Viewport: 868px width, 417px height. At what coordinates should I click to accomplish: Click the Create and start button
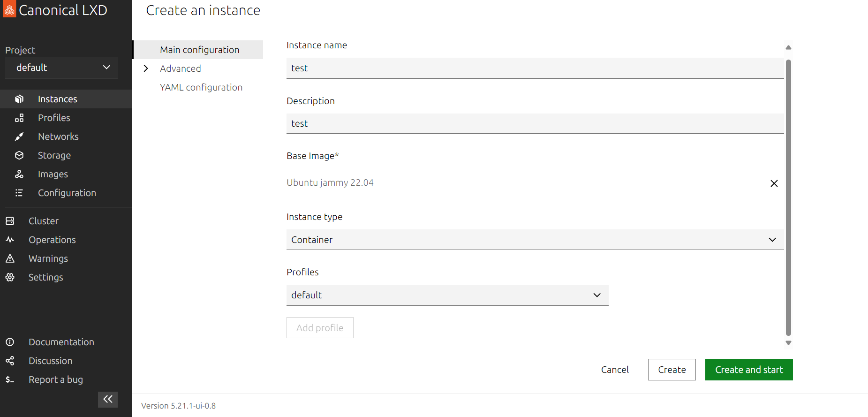coord(749,370)
